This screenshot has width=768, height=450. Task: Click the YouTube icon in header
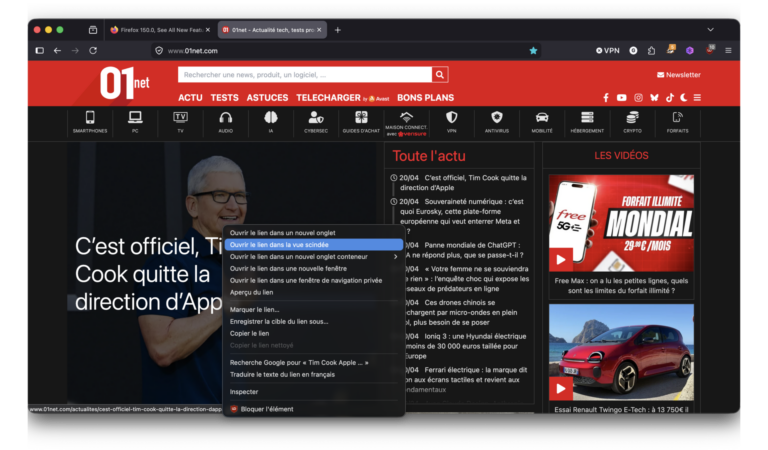622,97
